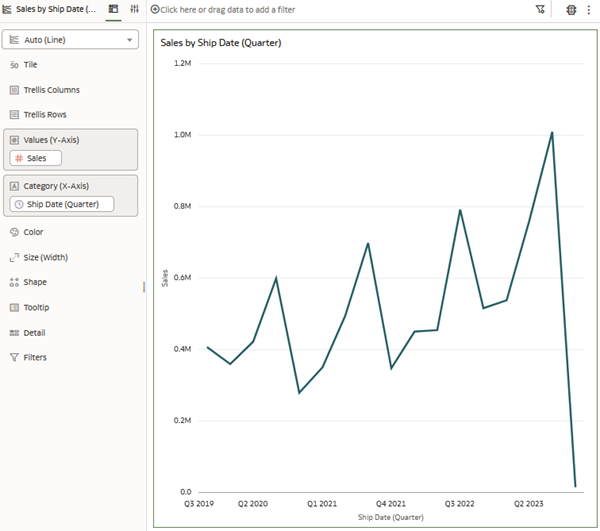Click the Values (Y-Axis) section header
Screen dimensions: 600x531
51,140
